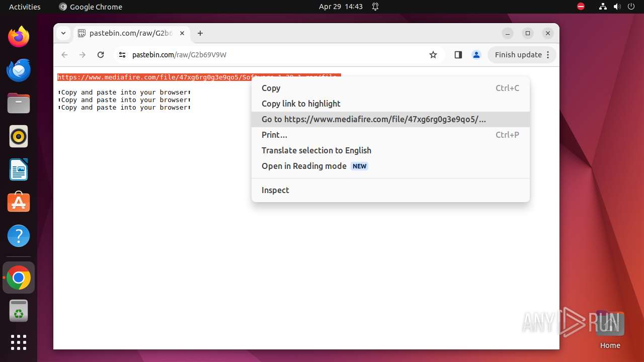Open the volume indicator in top bar

point(617,7)
